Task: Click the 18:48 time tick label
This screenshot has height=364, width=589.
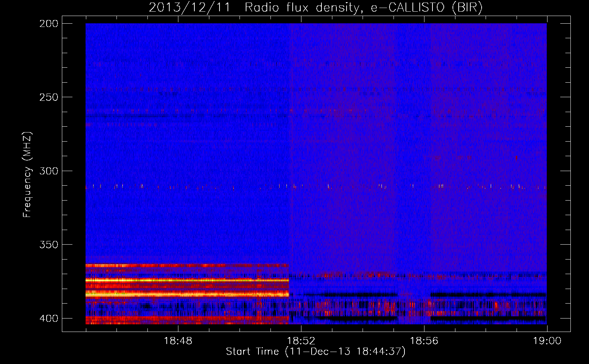Action: click(x=178, y=341)
